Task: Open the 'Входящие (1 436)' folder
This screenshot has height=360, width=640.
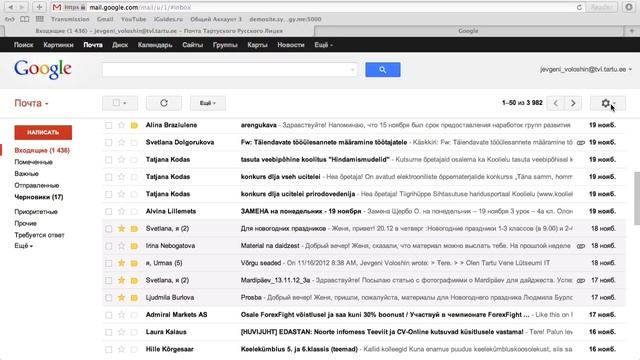Action: [42, 150]
